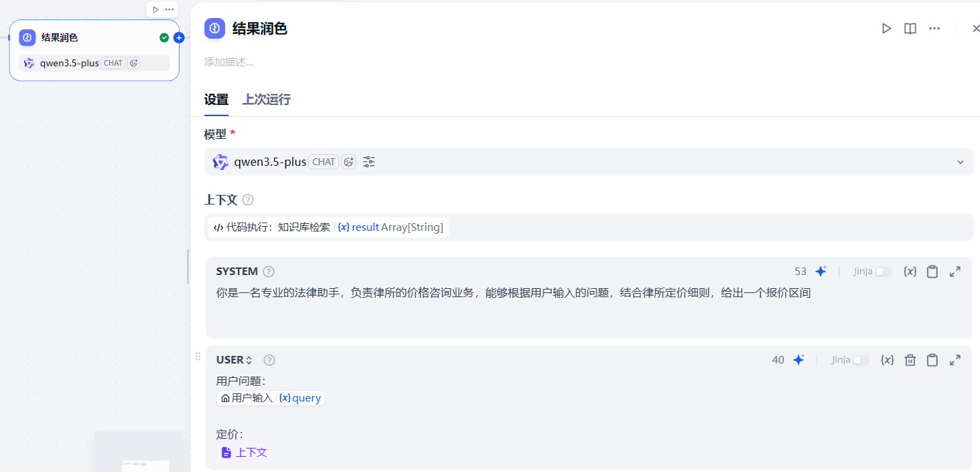Click the USER prompt drag handle
This screenshot has width=980, height=472.
198,357
